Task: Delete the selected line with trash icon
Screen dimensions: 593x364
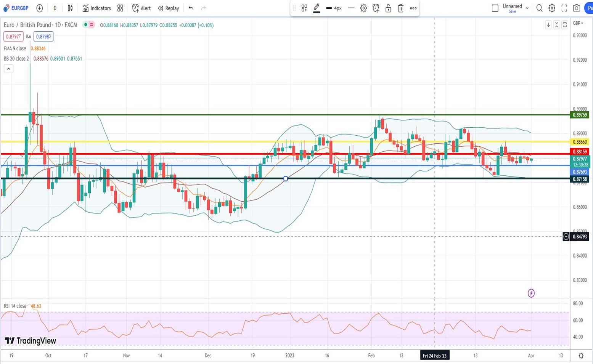Action: pos(401,8)
